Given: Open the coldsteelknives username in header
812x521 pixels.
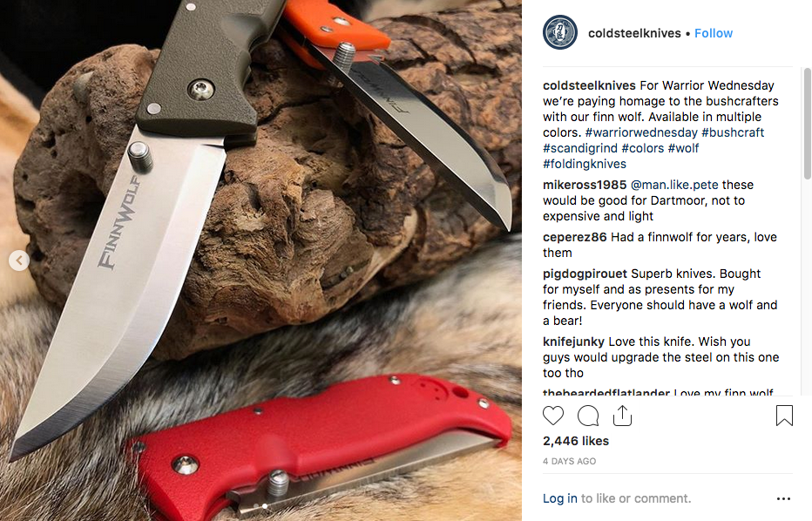Looking at the screenshot, I should 634,33.
